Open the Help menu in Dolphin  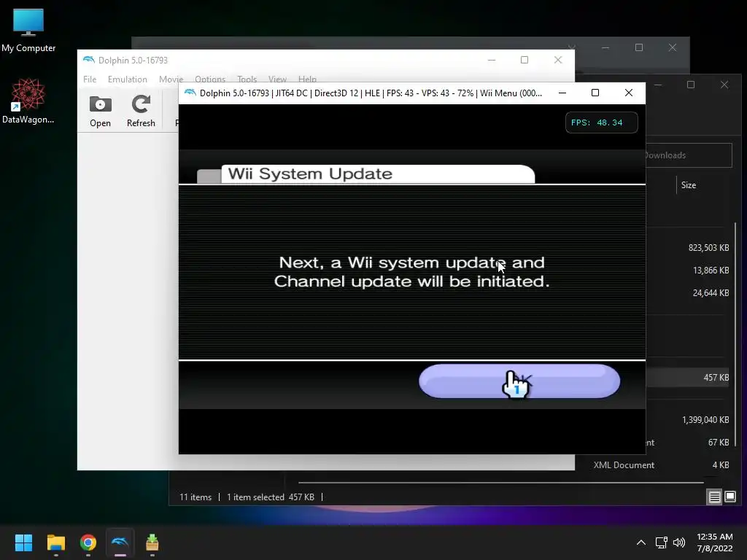307,79
